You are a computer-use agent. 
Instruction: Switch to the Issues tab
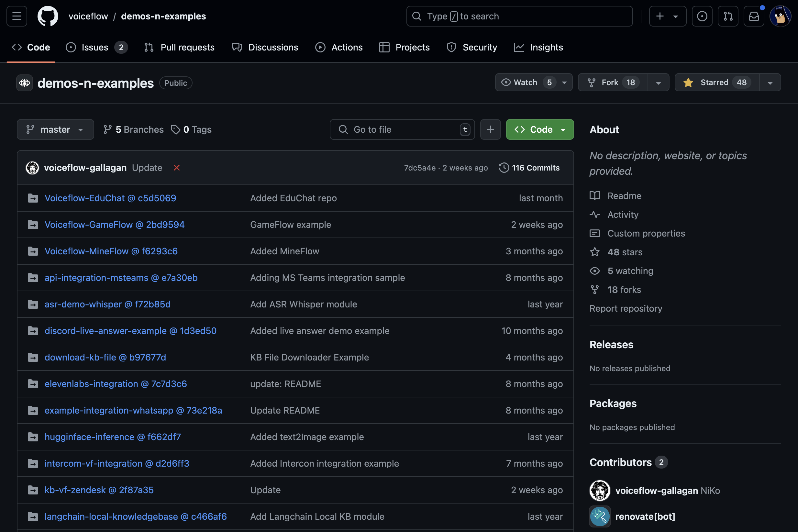pyautogui.click(x=97, y=47)
